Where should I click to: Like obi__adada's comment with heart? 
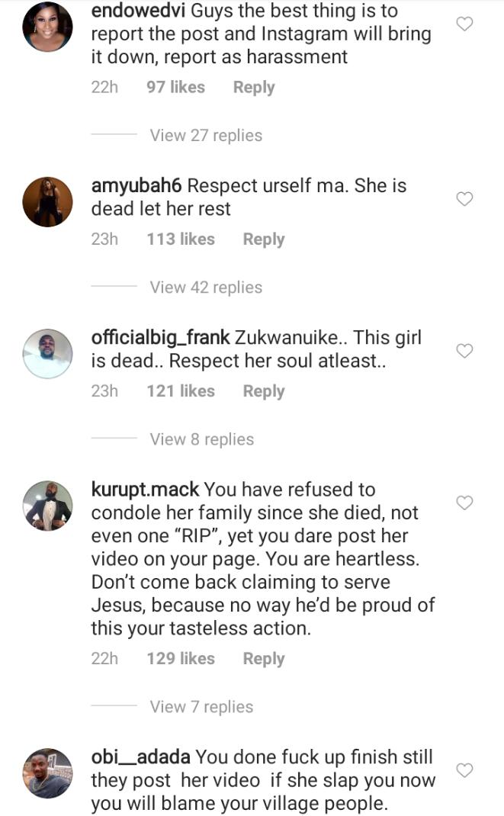pos(464,770)
